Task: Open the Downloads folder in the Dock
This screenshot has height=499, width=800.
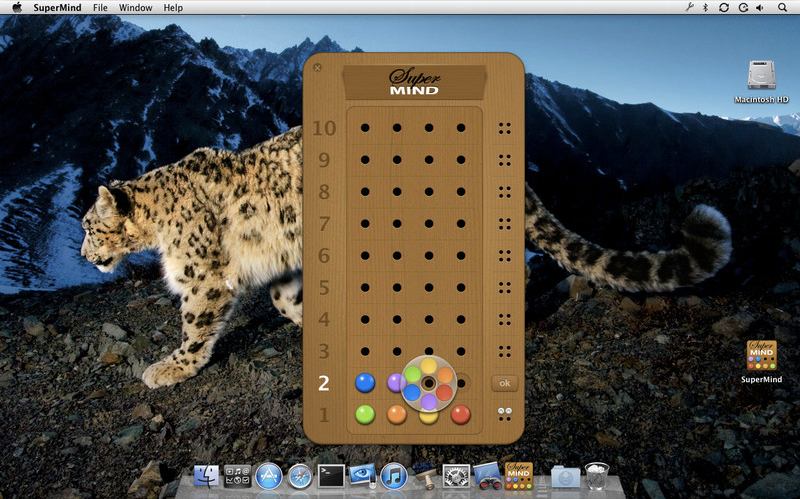Action: [x=565, y=478]
